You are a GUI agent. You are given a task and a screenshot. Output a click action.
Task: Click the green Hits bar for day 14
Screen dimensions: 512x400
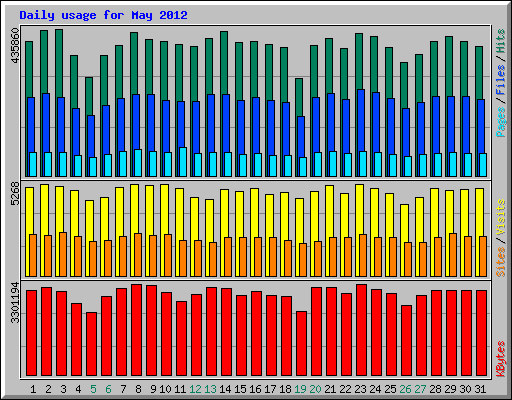point(224,63)
